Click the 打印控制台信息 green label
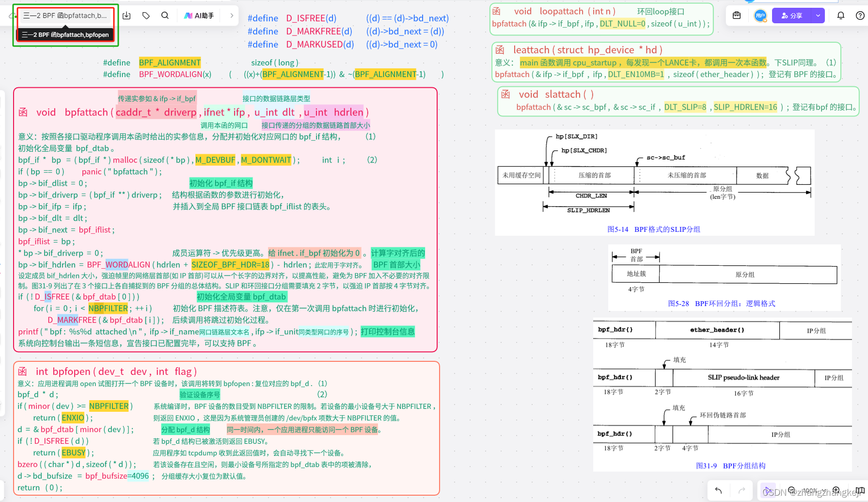 tap(388, 332)
